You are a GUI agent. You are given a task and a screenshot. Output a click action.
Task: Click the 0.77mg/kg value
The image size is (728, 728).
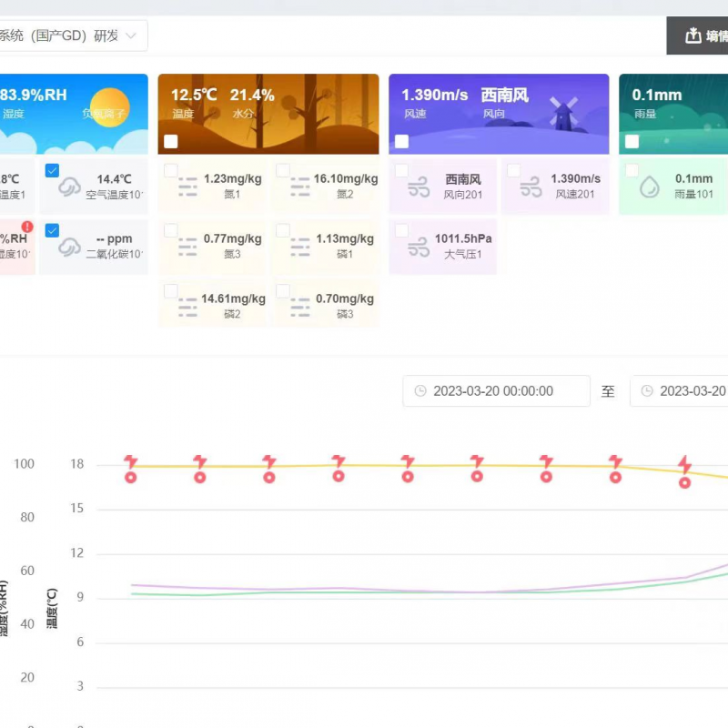233,238
